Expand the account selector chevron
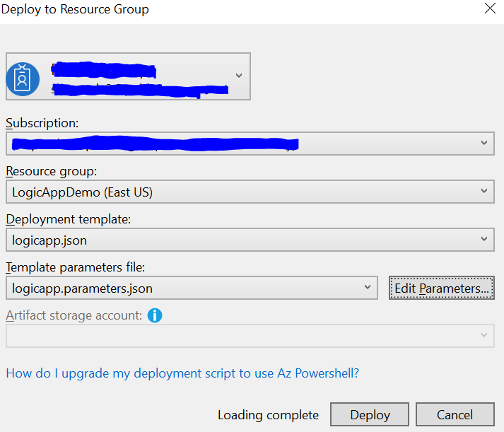The width and height of the screenshot is (504, 432). [x=238, y=76]
